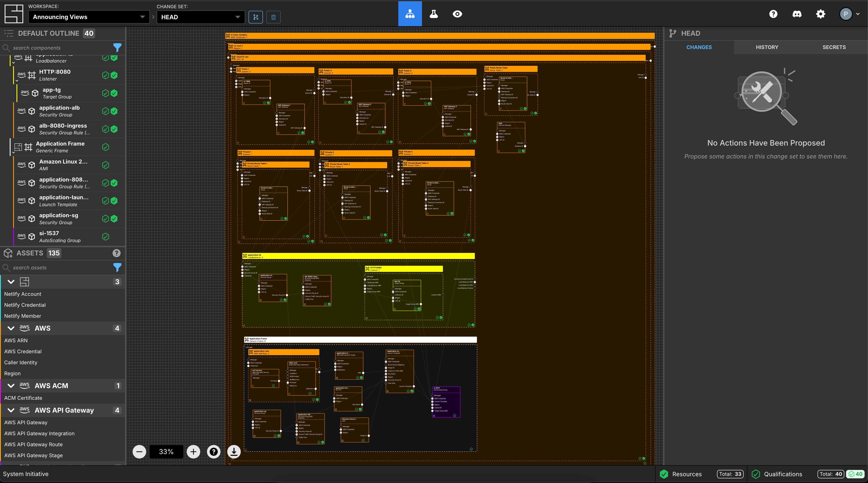Click the abandon change set trash icon

tap(273, 17)
